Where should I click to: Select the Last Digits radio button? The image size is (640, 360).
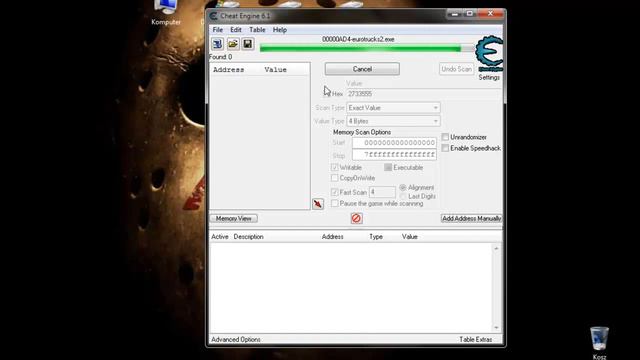[403, 196]
